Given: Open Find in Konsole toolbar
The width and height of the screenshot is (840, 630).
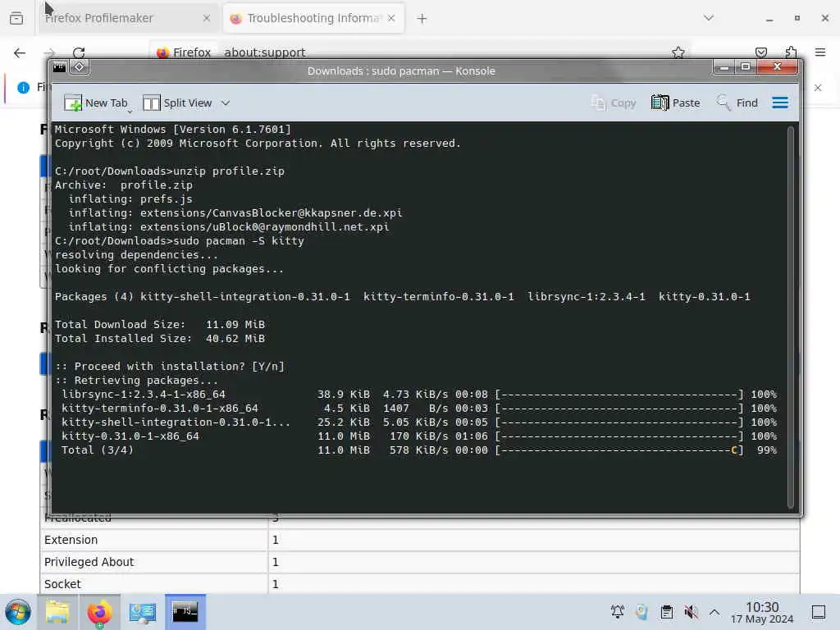Looking at the screenshot, I should point(737,103).
